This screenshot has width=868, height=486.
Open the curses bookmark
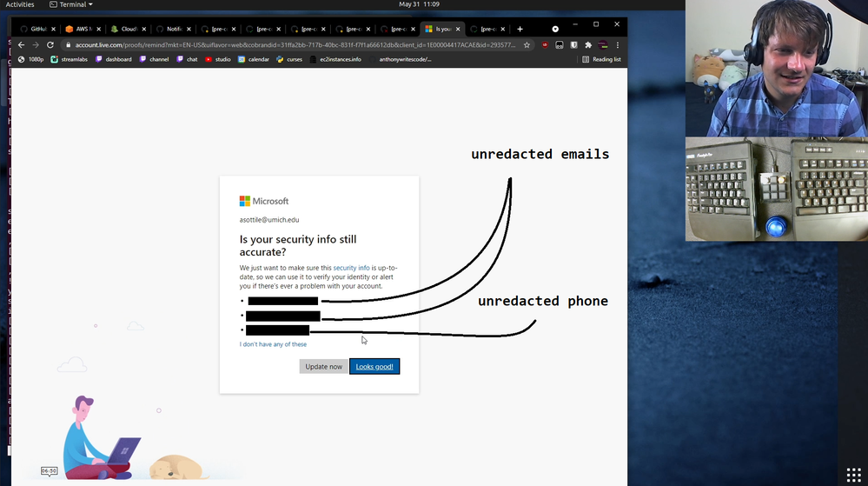[289, 59]
